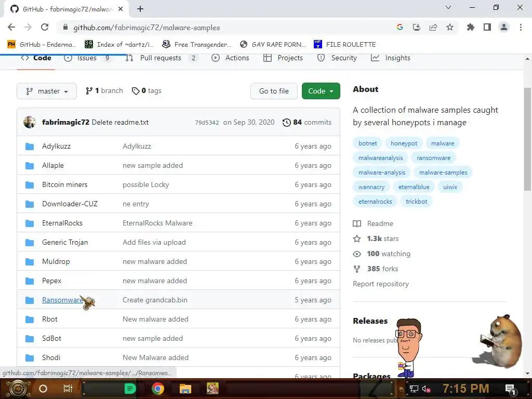Screen dimensions: 532x399
Task: Expand the master branch dropdown
Action: [x=47, y=91]
